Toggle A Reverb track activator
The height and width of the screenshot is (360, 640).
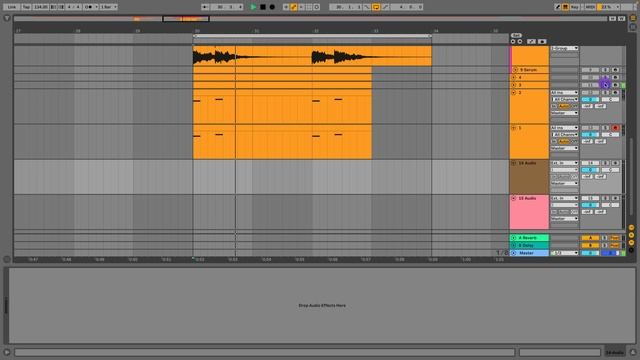pyautogui.click(x=590, y=238)
